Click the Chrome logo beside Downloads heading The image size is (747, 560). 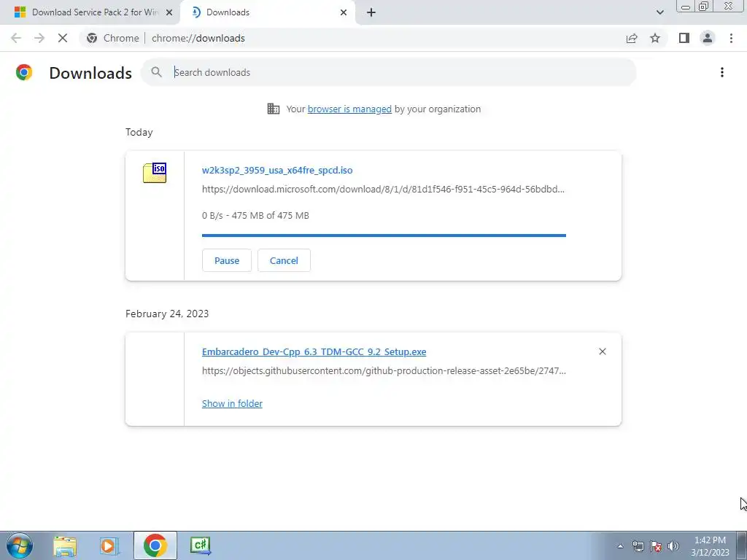(24, 72)
